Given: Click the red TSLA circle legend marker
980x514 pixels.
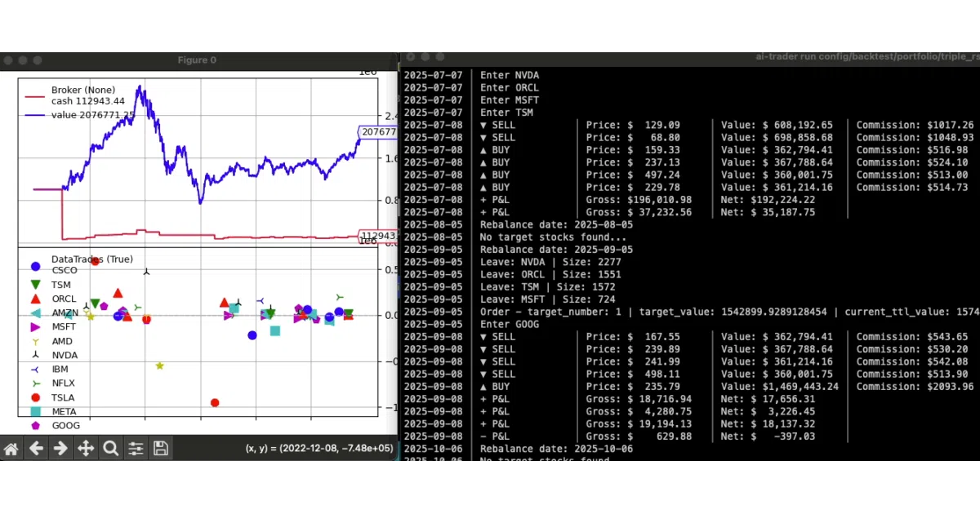Looking at the screenshot, I should (x=35, y=397).
